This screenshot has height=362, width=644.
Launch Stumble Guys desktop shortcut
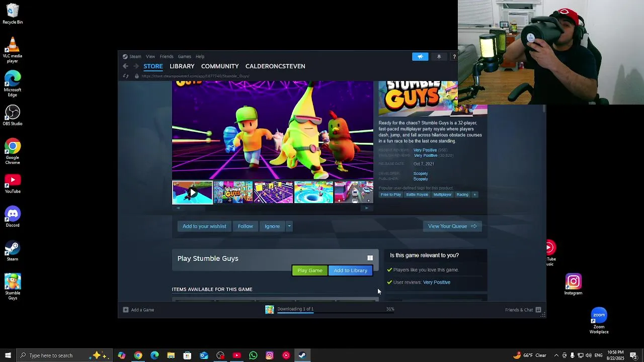click(x=13, y=287)
